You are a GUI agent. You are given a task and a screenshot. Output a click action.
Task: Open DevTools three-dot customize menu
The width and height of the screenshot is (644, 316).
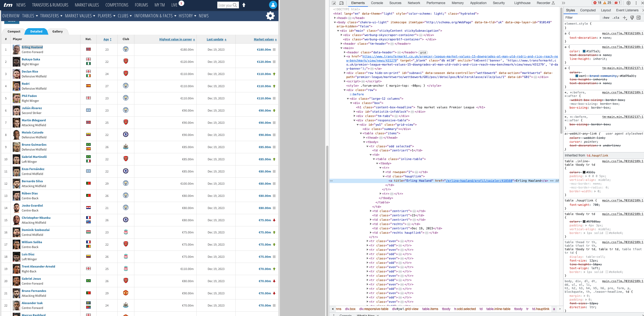(636, 3)
